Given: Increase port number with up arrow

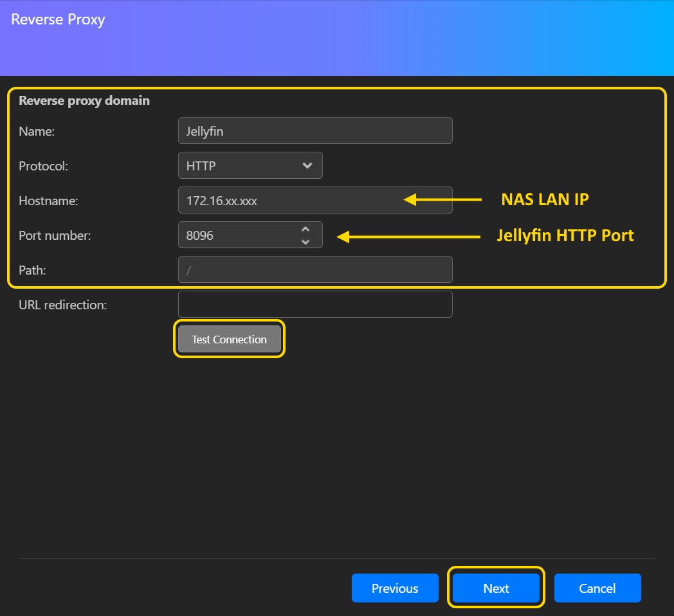Looking at the screenshot, I should point(305,229).
